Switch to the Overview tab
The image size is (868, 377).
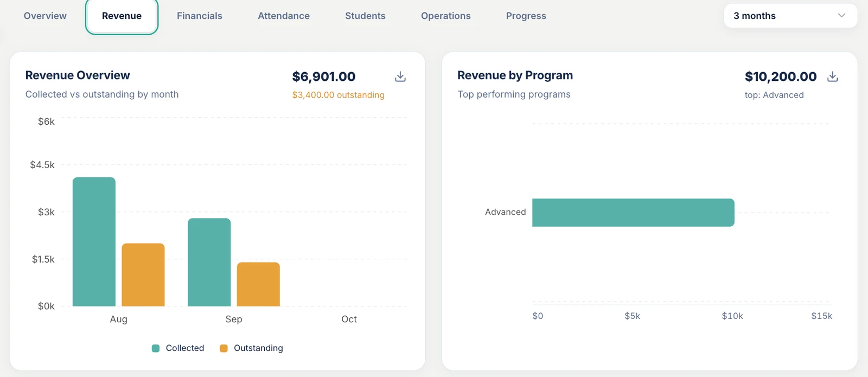coord(45,16)
